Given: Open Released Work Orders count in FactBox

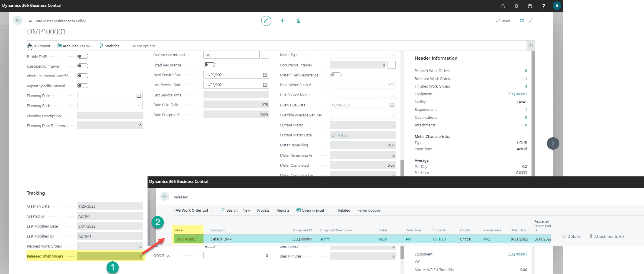Looking at the screenshot, I should point(526,78).
